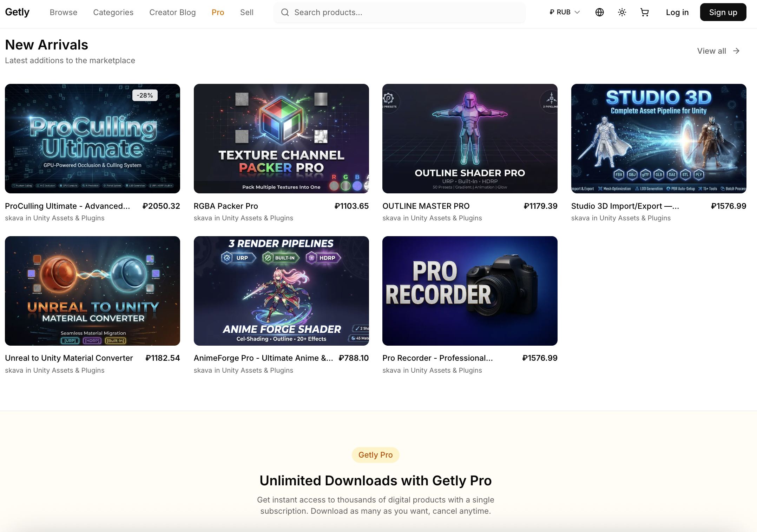
Task: Click the Pro Recorder camera thumbnail
Action: (x=469, y=291)
